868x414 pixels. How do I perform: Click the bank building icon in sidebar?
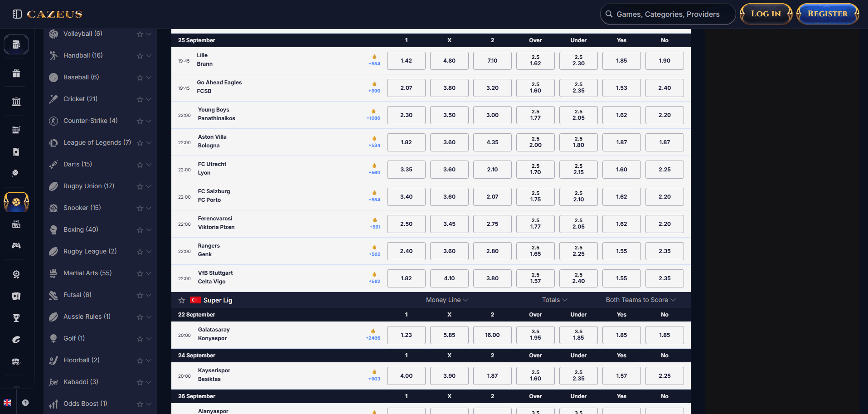click(16, 102)
